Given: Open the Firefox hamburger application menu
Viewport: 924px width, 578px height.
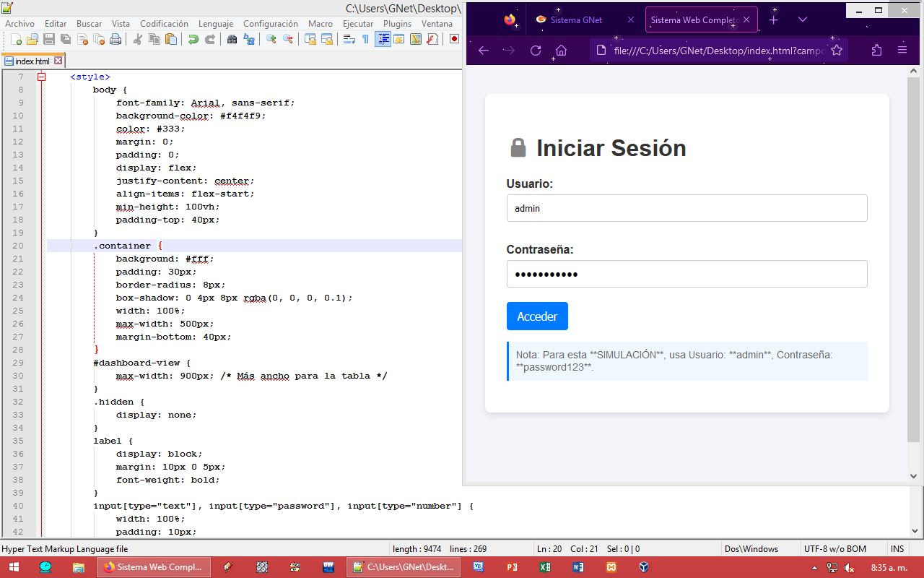Looking at the screenshot, I should coord(902,51).
